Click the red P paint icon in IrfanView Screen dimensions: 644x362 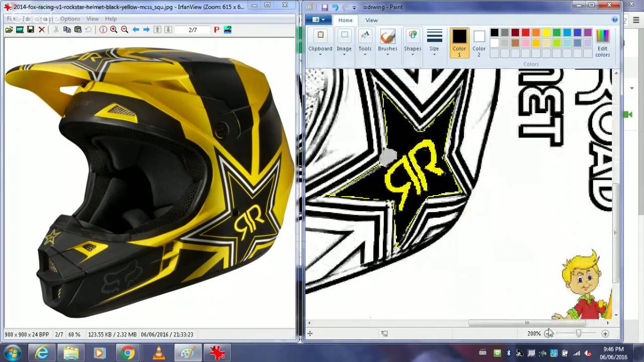216,30
